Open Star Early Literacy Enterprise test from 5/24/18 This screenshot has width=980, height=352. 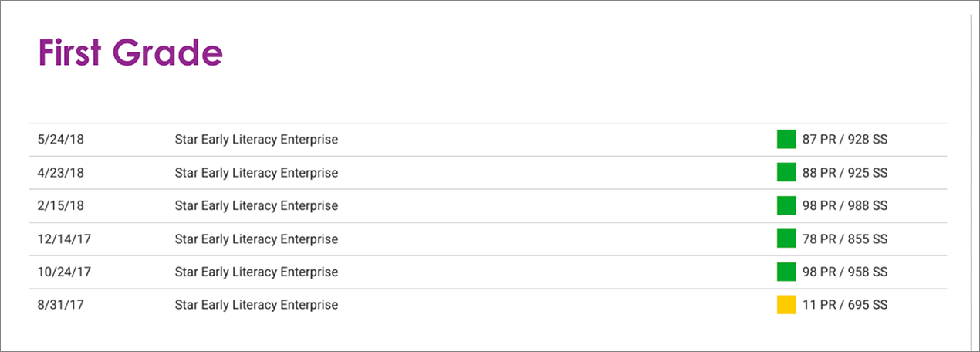256,140
